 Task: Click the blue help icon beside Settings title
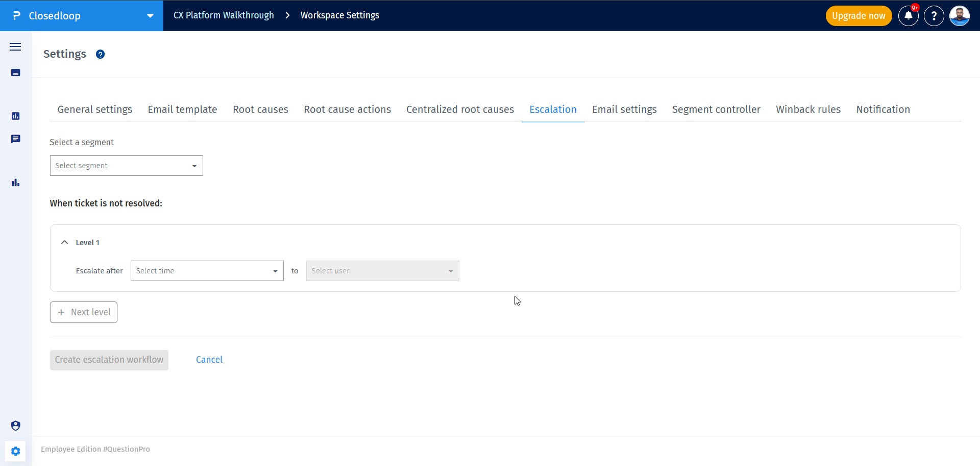[100, 54]
